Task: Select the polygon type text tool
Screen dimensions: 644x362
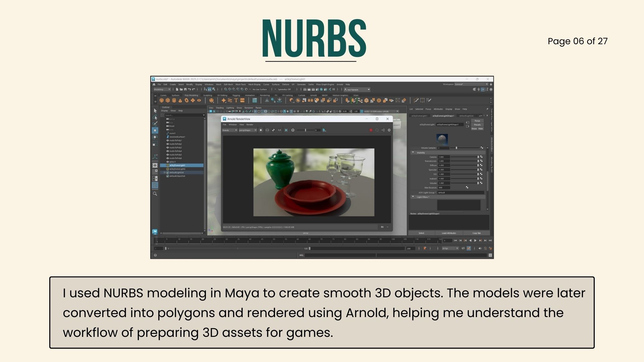Action: [236, 100]
